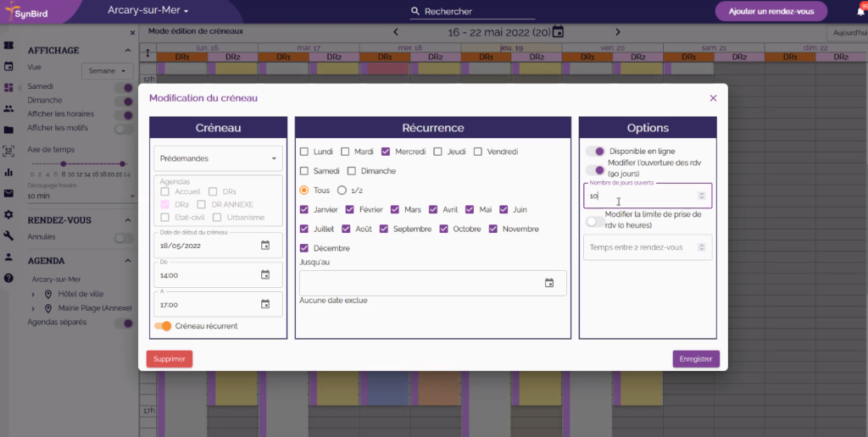This screenshot has width=868, height=437.
Task: Toggle the Disponible en ligne switch
Action: [595, 152]
